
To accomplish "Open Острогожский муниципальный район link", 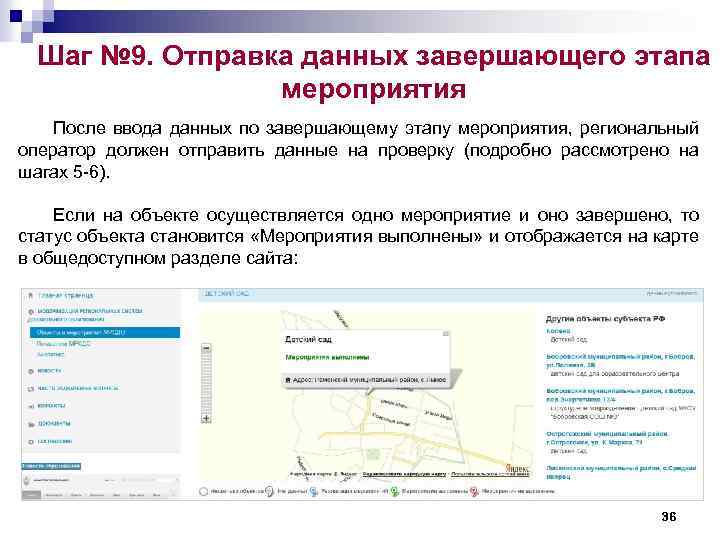I will click(607, 438).
